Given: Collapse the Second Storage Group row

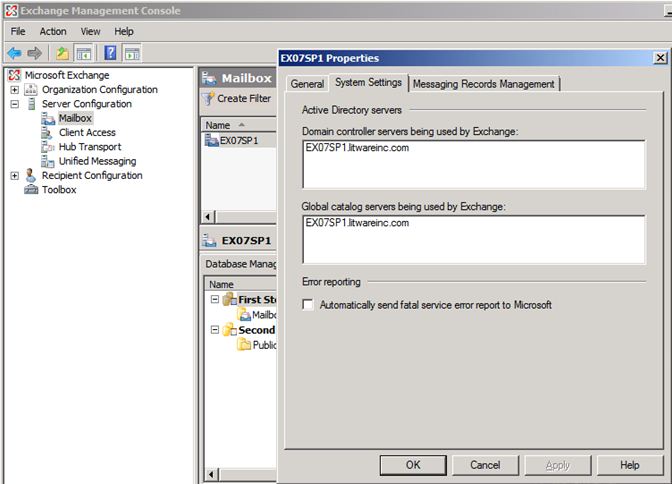Looking at the screenshot, I should [215, 330].
